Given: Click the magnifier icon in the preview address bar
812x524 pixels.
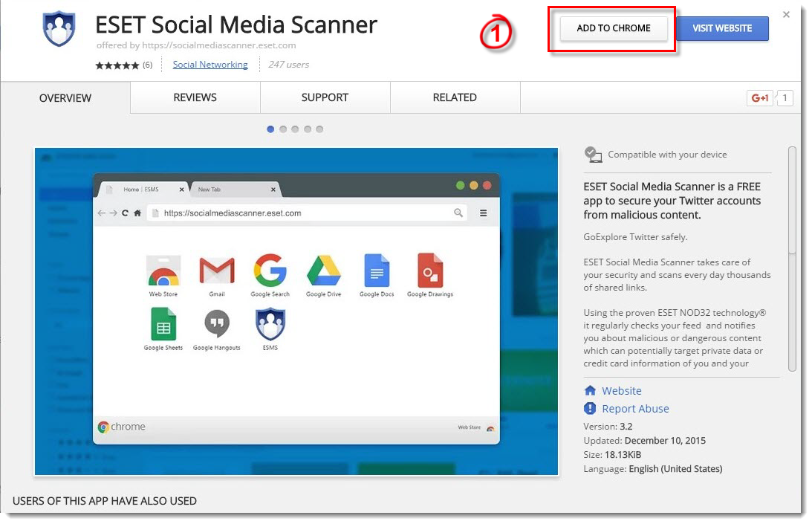Looking at the screenshot, I should (458, 213).
